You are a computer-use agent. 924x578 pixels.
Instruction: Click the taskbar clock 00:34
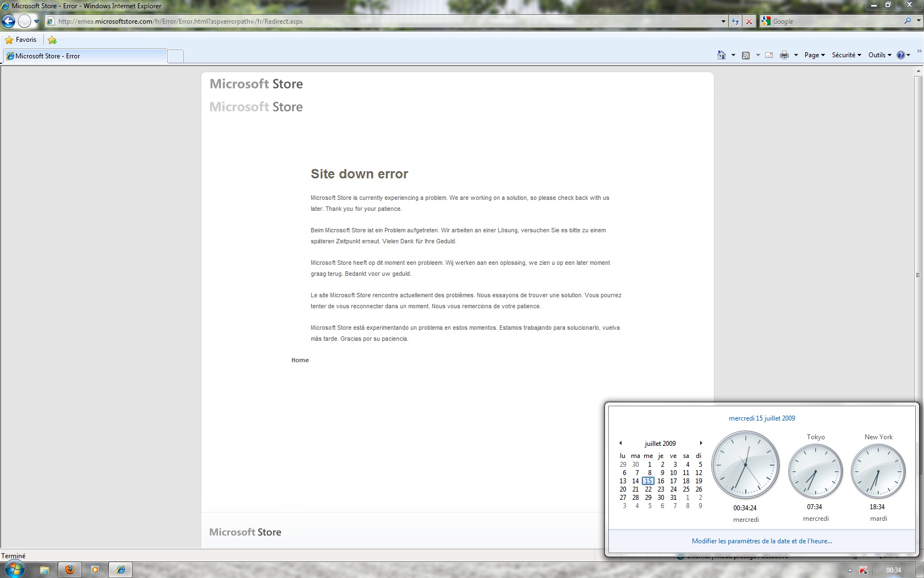coord(893,570)
